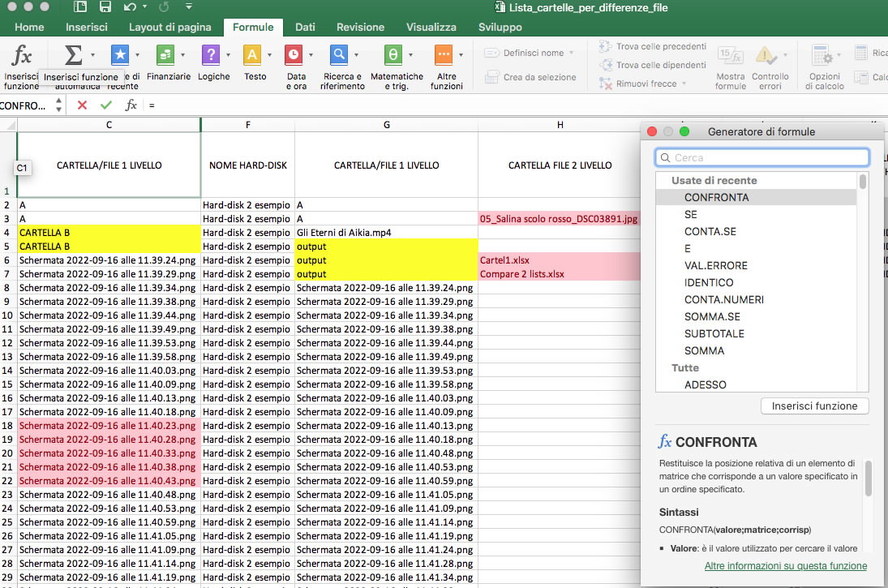Open the recently used functions star icon
Viewport: 888px width, 588px height.
(119, 55)
